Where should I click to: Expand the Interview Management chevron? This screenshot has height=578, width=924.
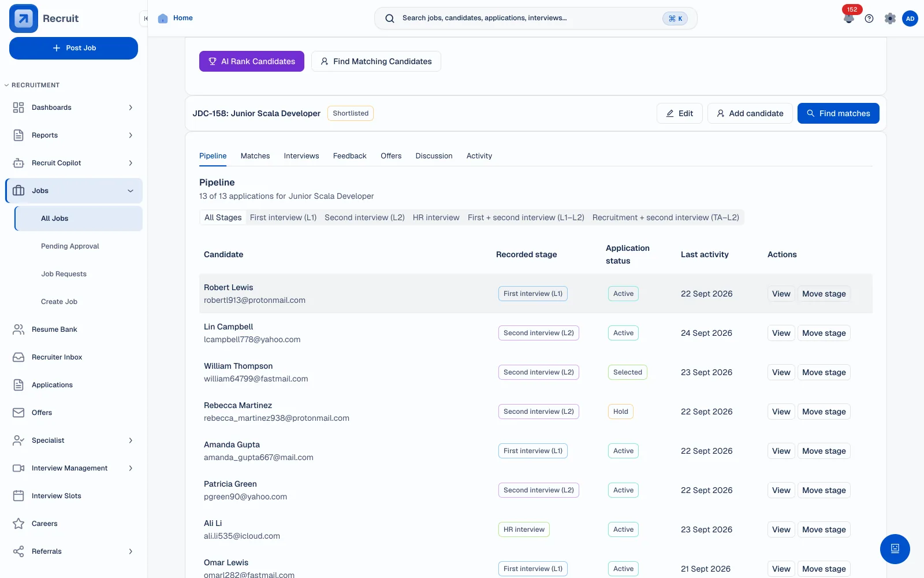coord(131,468)
